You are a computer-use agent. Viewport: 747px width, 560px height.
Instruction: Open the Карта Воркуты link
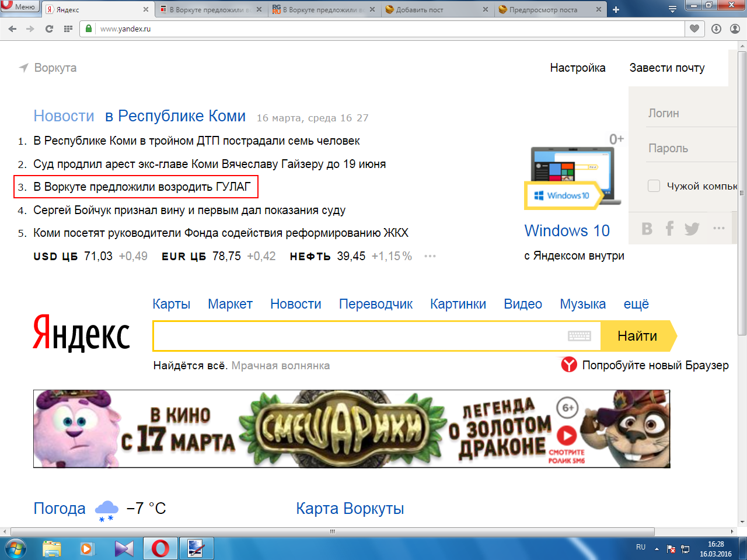pyautogui.click(x=350, y=509)
